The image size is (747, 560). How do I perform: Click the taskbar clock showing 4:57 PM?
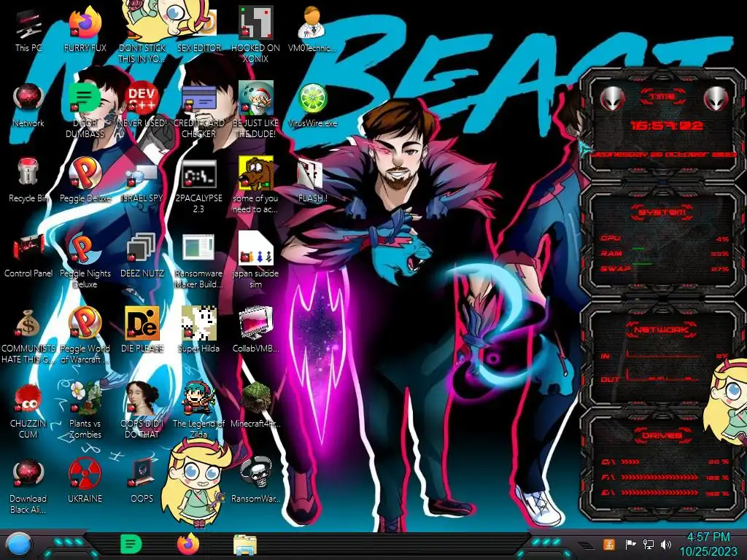click(x=708, y=544)
